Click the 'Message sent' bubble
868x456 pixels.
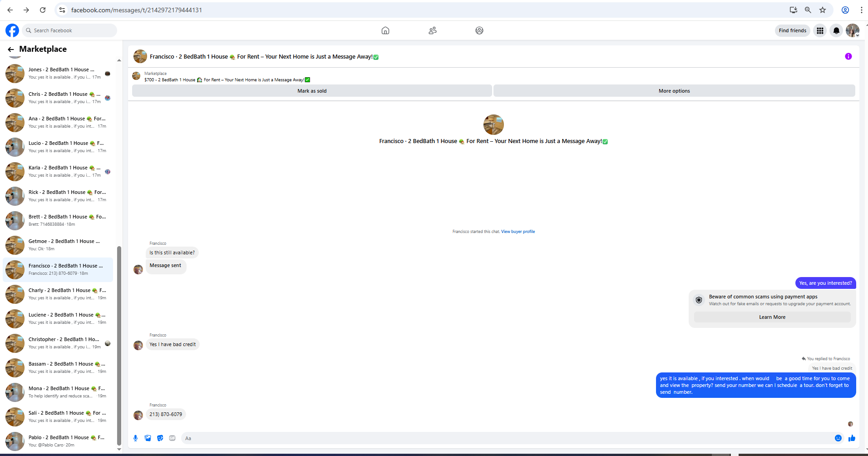pos(165,266)
